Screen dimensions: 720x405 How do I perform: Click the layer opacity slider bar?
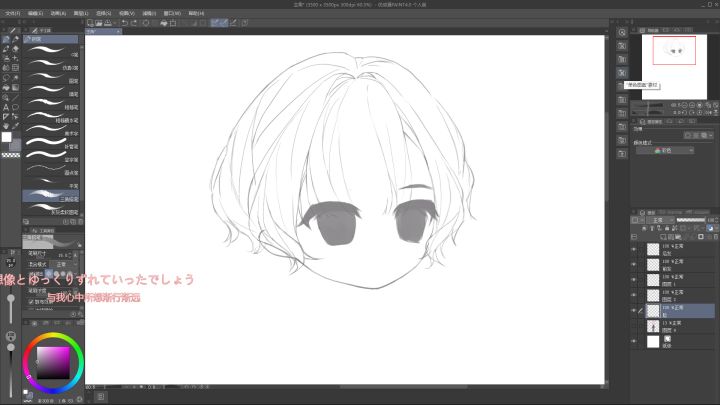tap(690, 220)
